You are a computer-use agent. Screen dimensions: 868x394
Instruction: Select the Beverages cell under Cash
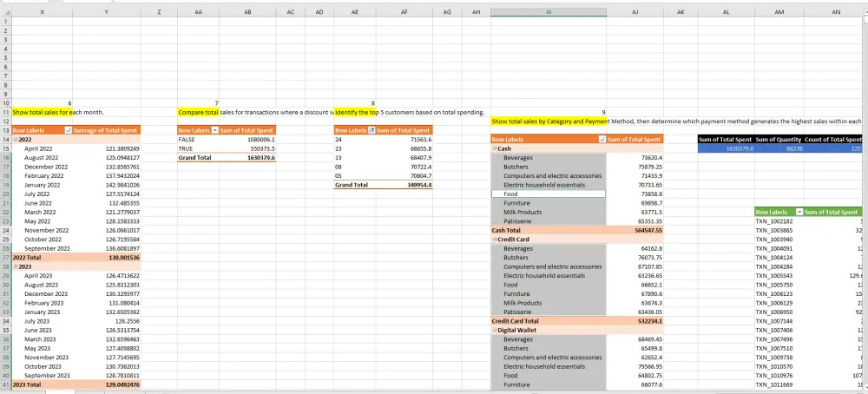click(x=548, y=158)
